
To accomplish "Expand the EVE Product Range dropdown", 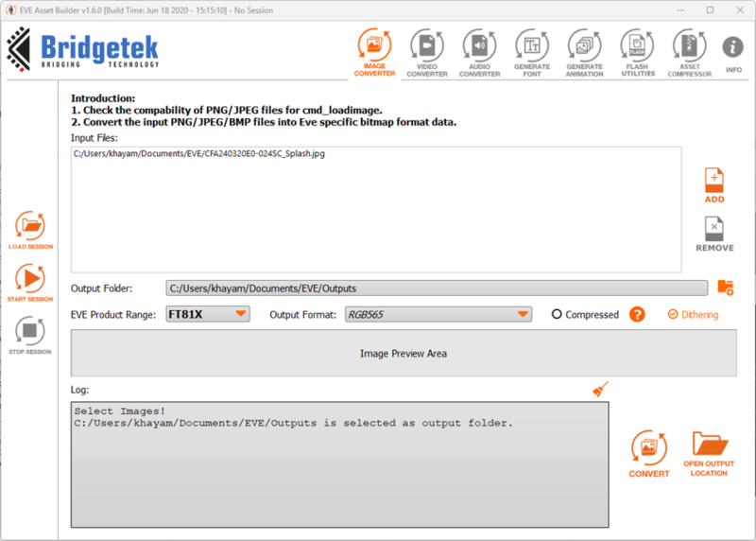I will [x=208, y=314].
